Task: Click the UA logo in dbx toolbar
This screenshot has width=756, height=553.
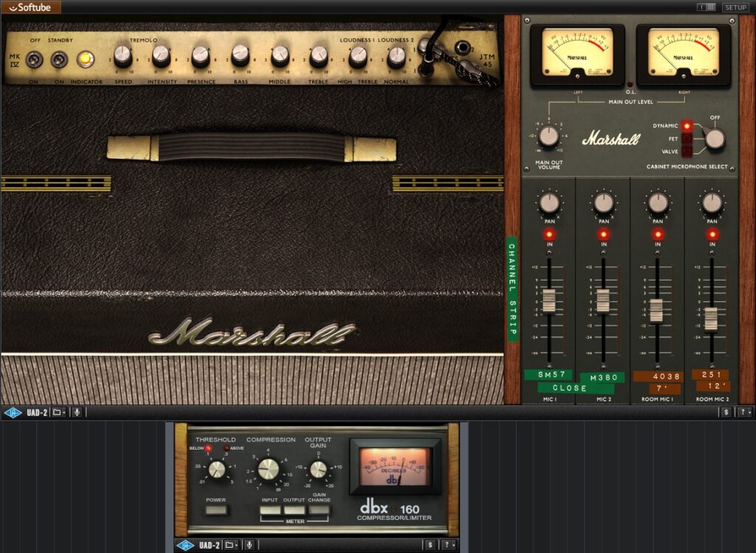Action: [185, 546]
